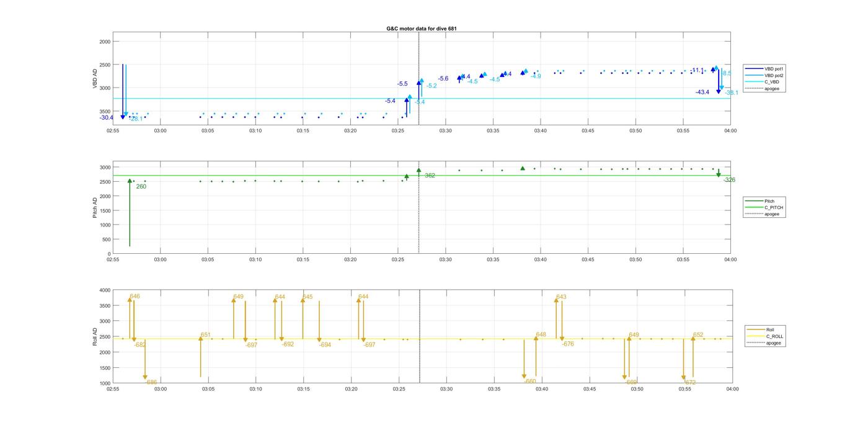This screenshot has height=430, width=868.
Task: Click the dashed apogee line in VBD plot
Action: pyautogui.click(x=419, y=78)
